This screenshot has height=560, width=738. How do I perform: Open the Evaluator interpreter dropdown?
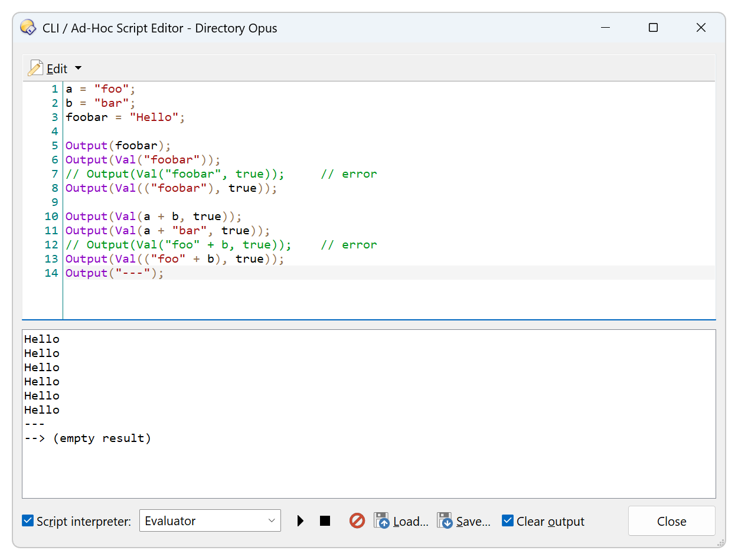click(x=210, y=521)
